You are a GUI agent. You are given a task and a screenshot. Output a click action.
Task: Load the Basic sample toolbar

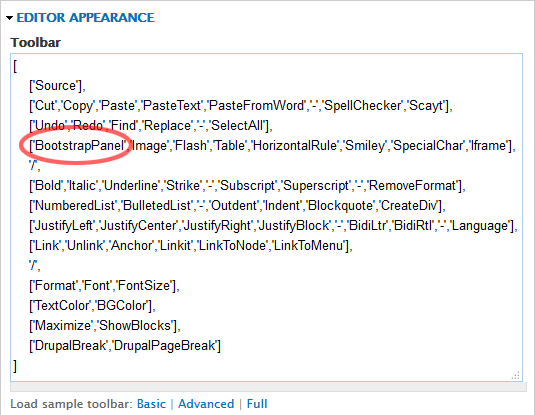[151, 404]
